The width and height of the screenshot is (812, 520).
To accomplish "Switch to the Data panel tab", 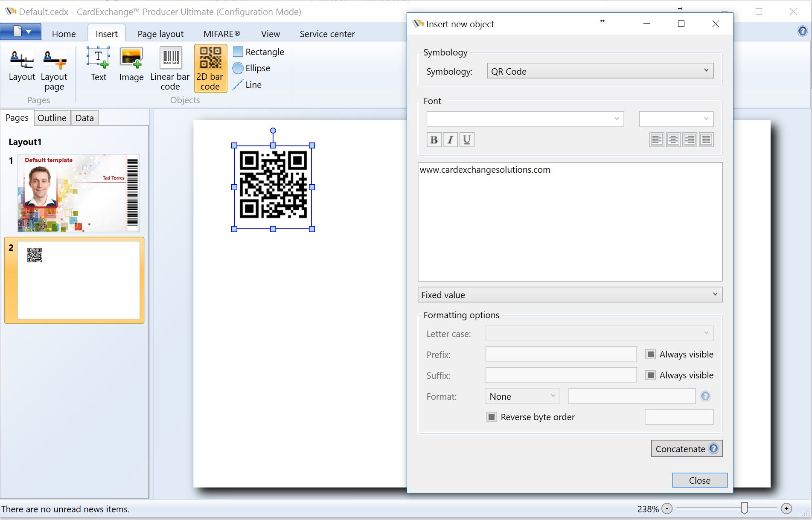I will [x=84, y=118].
